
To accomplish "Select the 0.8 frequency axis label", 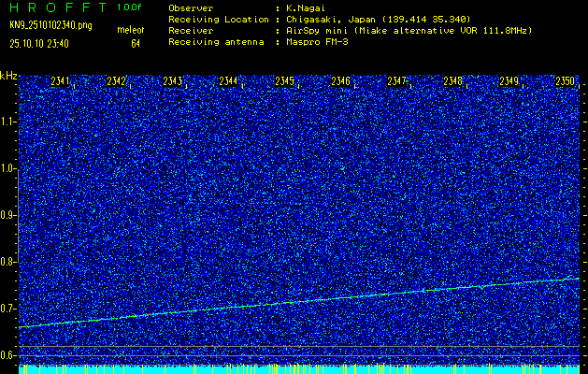I will (8, 262).
